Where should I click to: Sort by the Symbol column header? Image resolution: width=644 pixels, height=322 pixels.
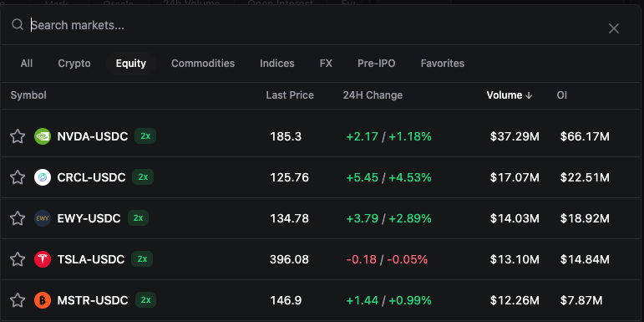tap(28, 95)
